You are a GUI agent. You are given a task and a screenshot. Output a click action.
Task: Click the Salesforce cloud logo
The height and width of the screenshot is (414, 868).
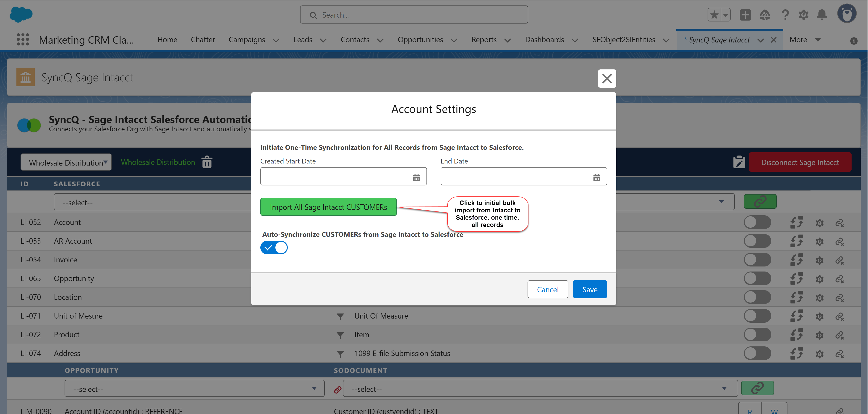pyautogui.click(x=21, y=14)
